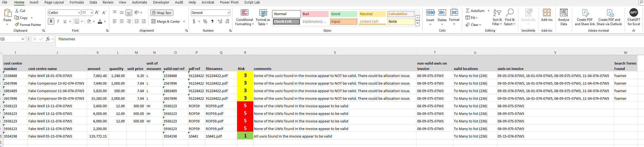Apply the Bad cell style swatch
Image resolution: width=644 pixels, height=147 pixels.
click(x=315, y=14)
